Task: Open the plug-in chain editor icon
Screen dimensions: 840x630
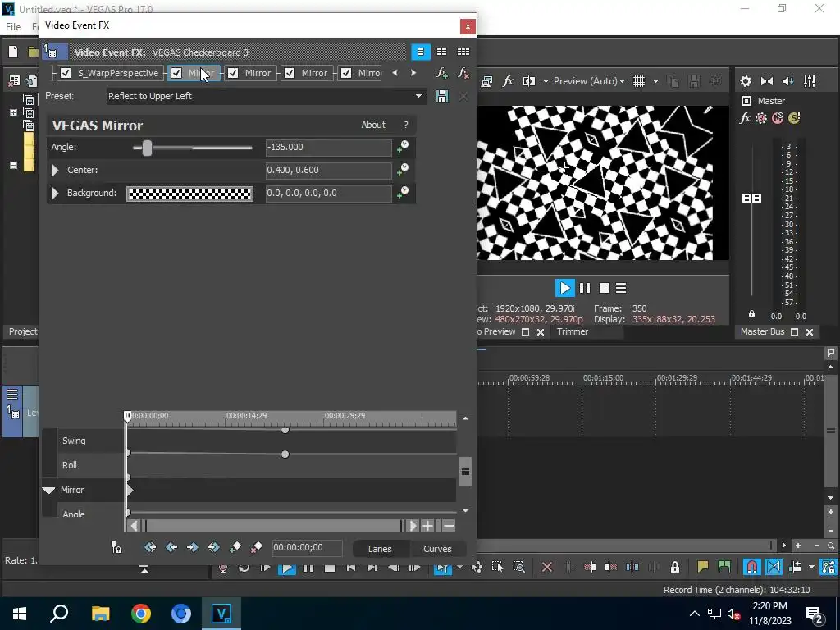Action: (442, 73)
